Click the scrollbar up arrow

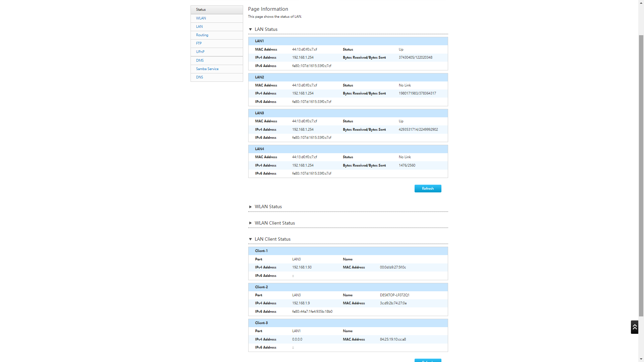(641, 2)
